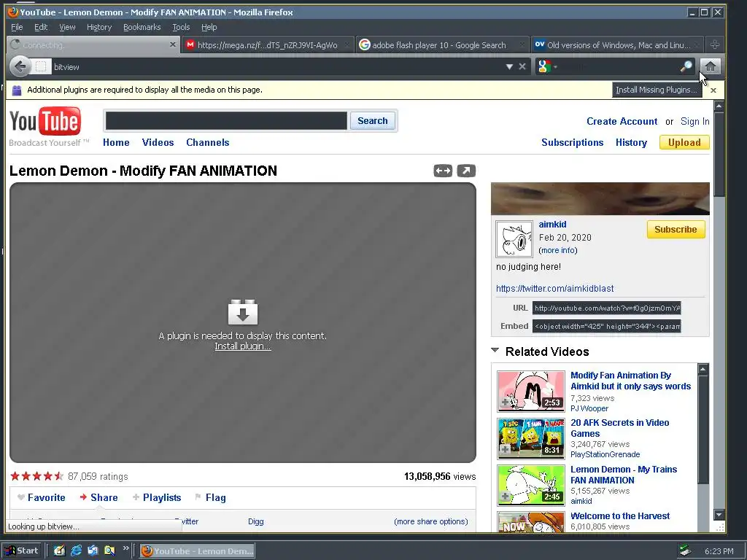Add 20 AFK Secrets video to queue
This screenshot has width=747, height=560.
click(505, 449)
